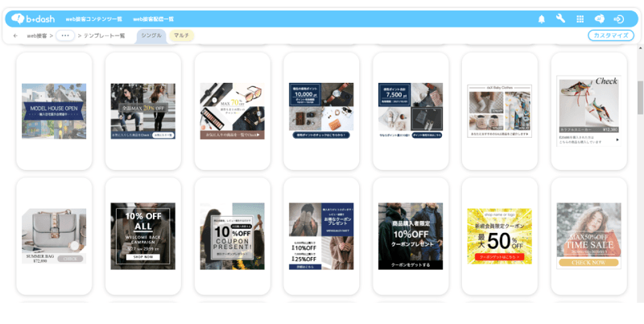This screenshot has width=644, height=324.
Task: Click テンプレート一覧 breadcrumb text
Action: tap(105, 35)
